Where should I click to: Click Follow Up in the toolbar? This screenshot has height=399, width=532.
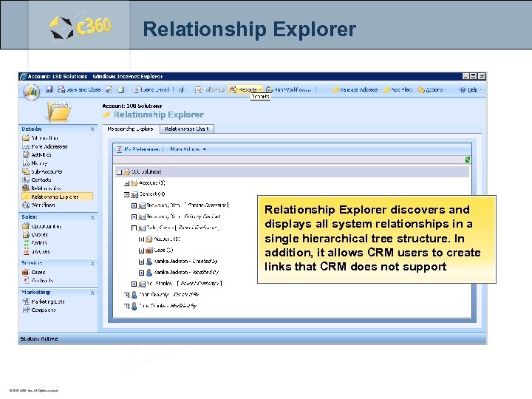(210, 89)
